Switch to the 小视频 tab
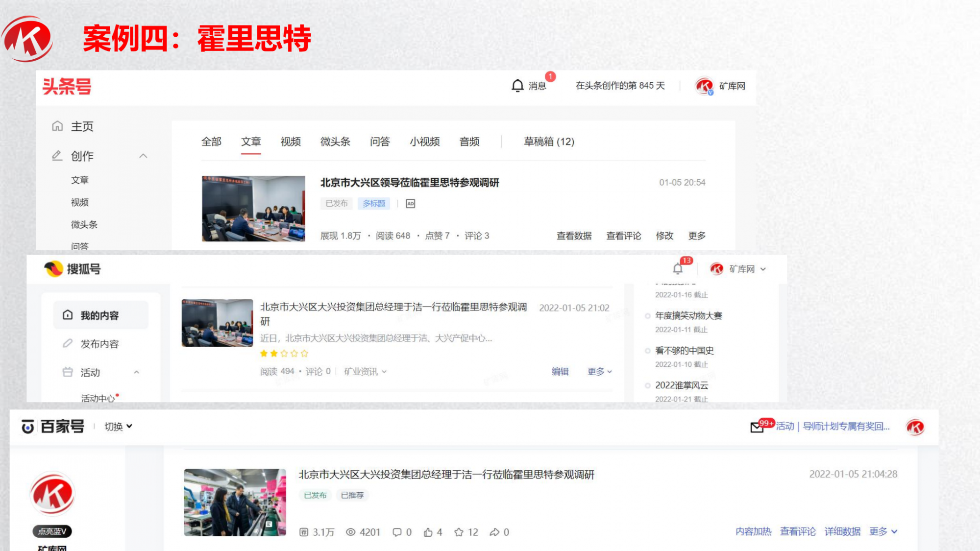This screenshot has width=980, height=551. pyautogui.click(x=424, y=142)
